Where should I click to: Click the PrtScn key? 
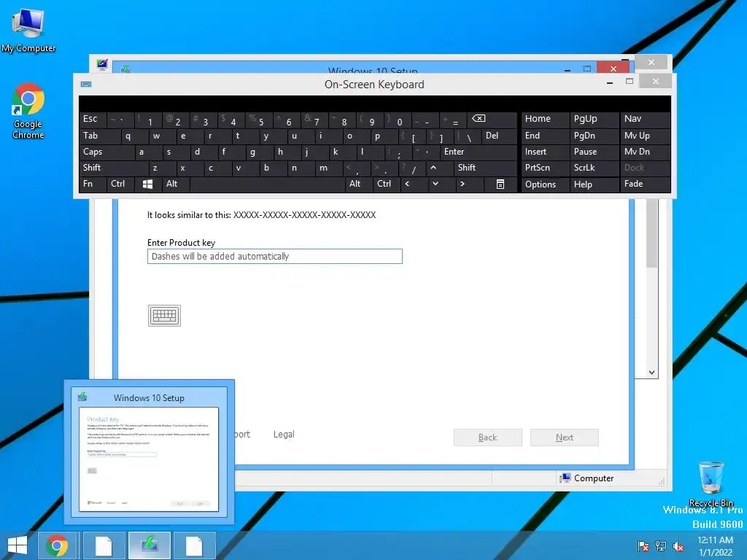[x=545, y=168]
